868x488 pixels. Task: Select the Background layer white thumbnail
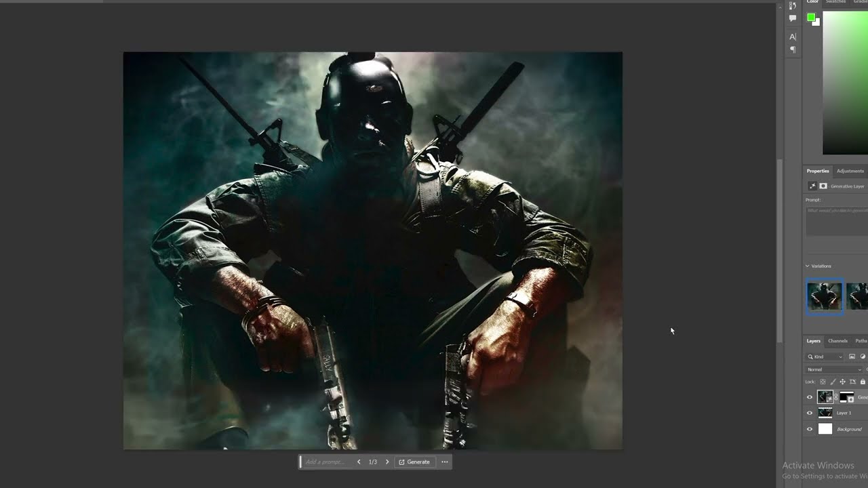pos(825,429)
